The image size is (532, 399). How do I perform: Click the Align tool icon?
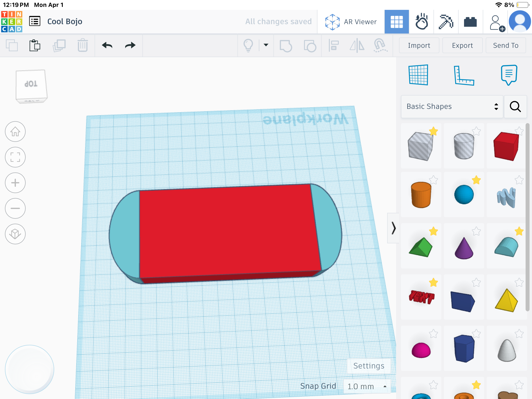point(333,45)
